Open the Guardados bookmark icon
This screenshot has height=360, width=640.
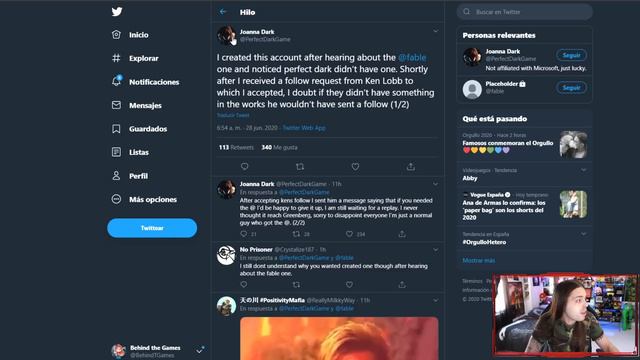click(x=116, y=129)
